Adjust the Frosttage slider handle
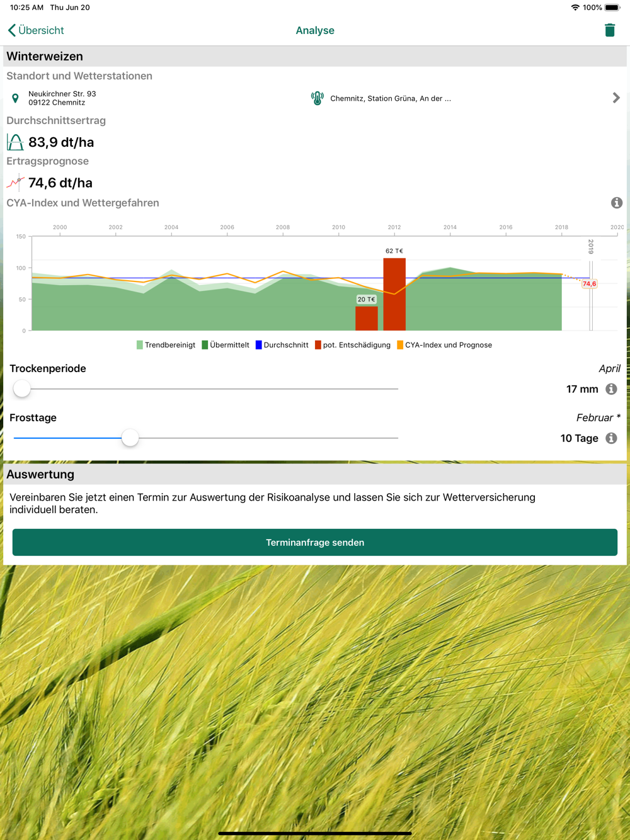 click(x=130, y=438)
